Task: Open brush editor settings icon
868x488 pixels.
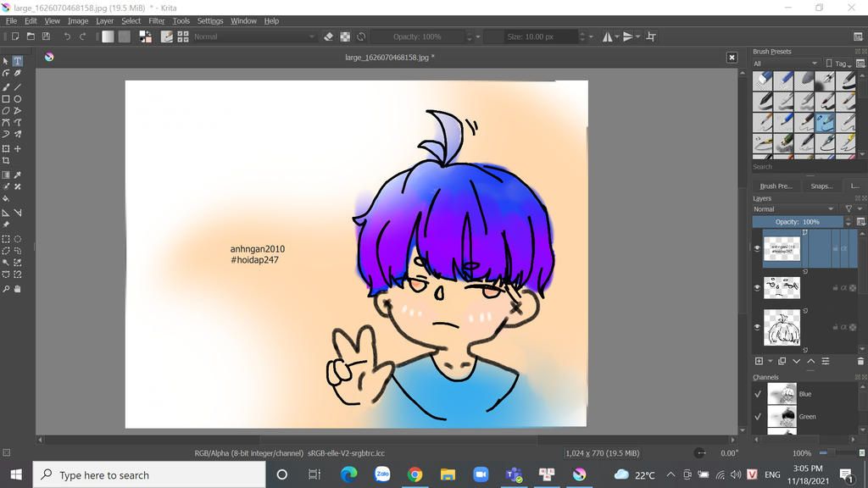Action: [166, 36]
